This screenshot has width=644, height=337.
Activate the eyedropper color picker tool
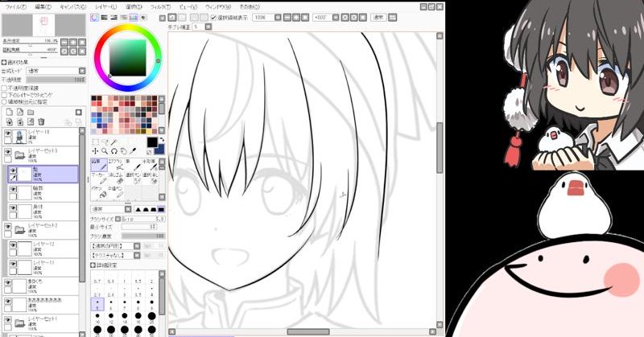pos(133,151)
